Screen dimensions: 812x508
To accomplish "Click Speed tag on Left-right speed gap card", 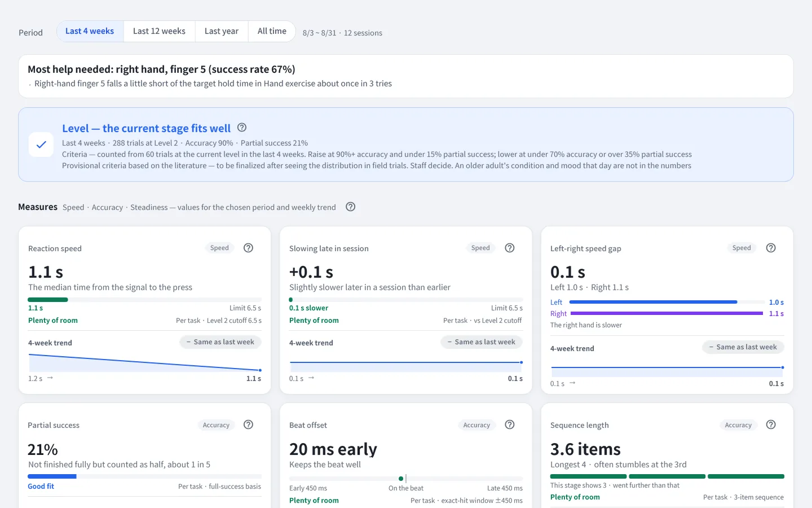I will coord(742,248).
